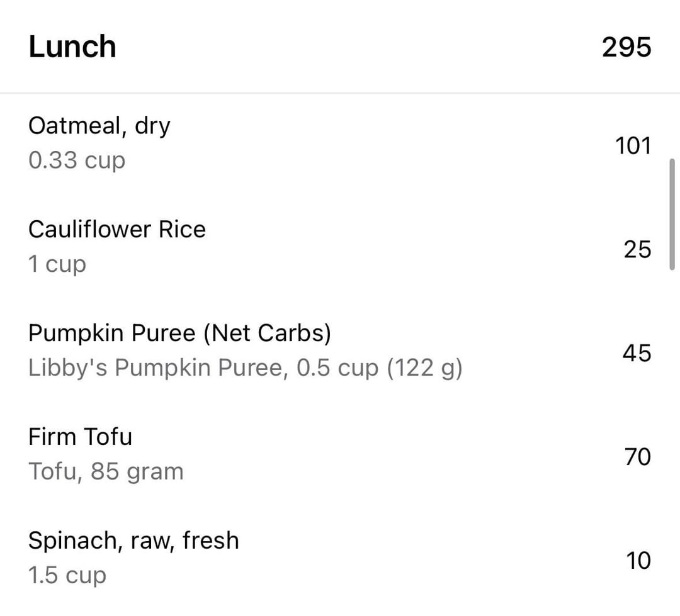This screenshot has width=680, height=616.
Task: Tap the Tofu, 85 gram serving text
Action: click(x=106, y=471)
